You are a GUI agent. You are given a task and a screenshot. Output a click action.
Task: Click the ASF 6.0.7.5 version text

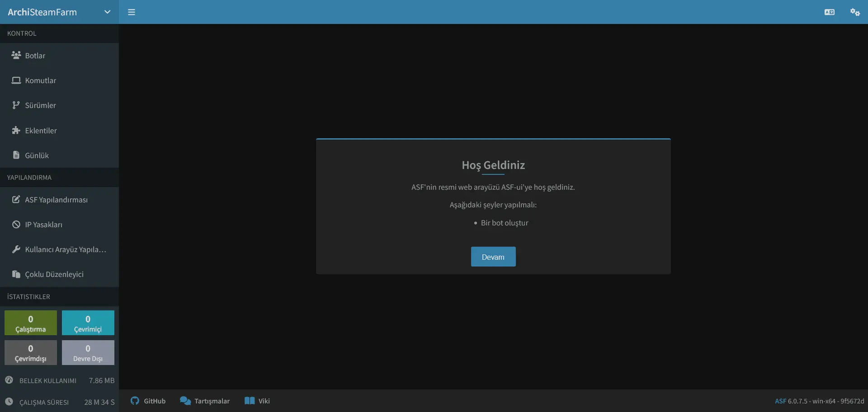pos(819,401)
